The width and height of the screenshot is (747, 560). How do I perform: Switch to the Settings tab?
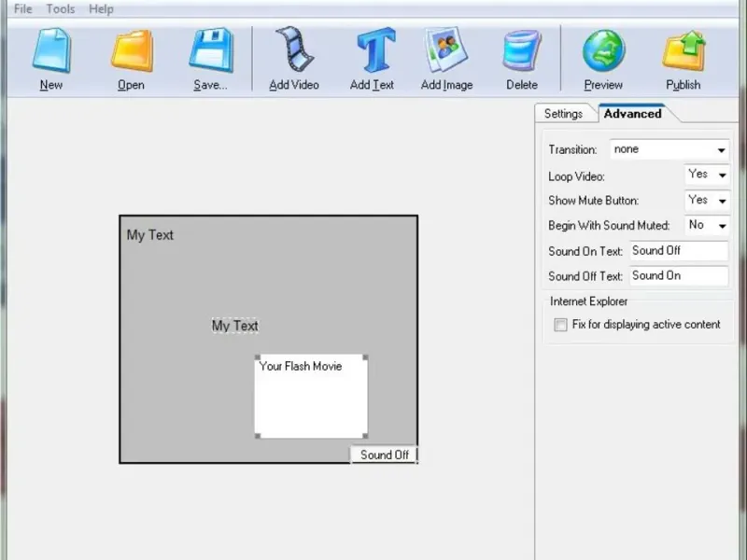tap(563, 113)
